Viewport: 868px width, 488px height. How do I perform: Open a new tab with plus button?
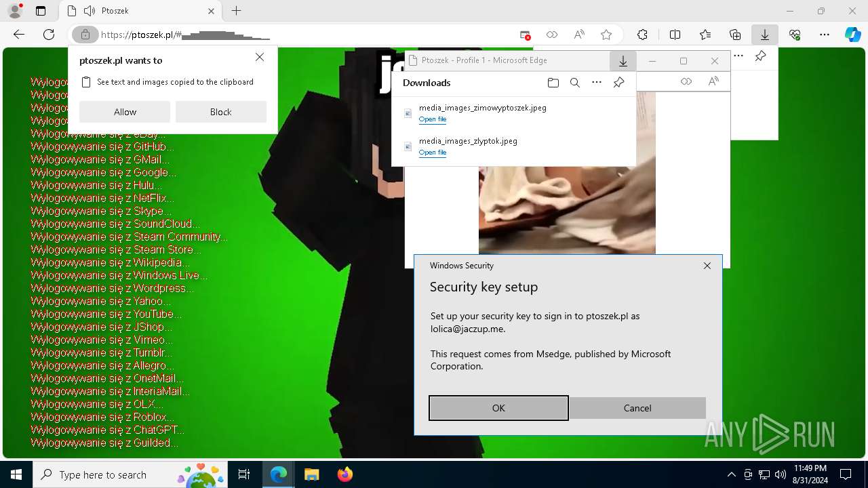click(236, 11)
